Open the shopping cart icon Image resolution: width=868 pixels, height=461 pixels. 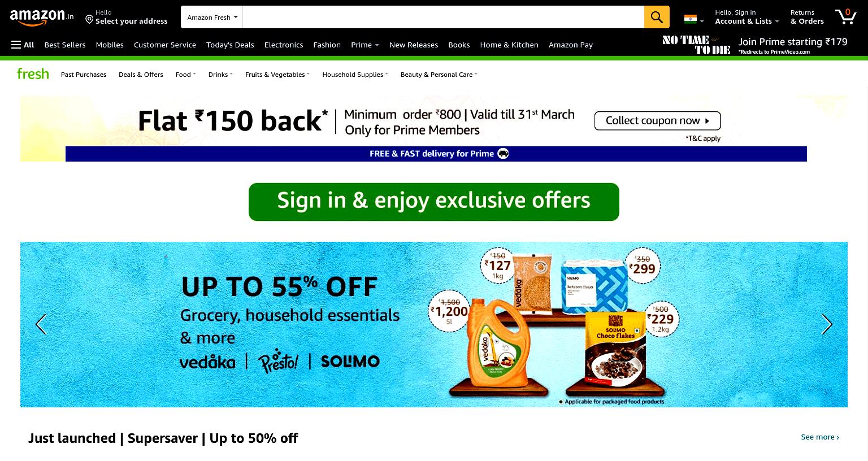coord(845,16)
